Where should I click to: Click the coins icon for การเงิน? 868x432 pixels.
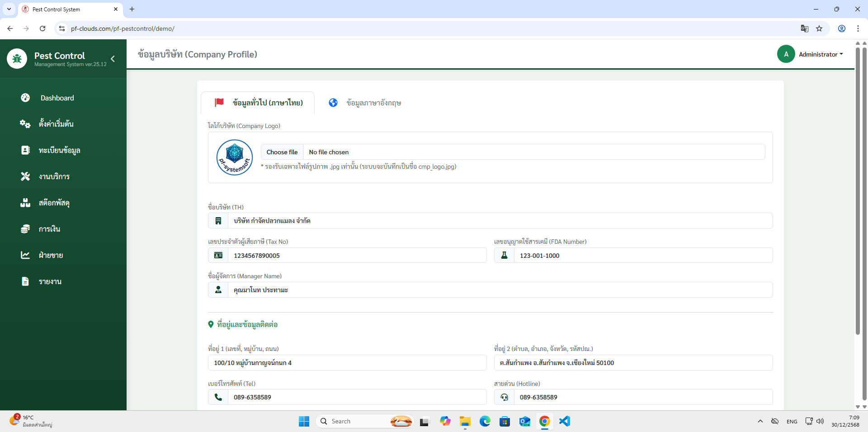click(25, 229)
